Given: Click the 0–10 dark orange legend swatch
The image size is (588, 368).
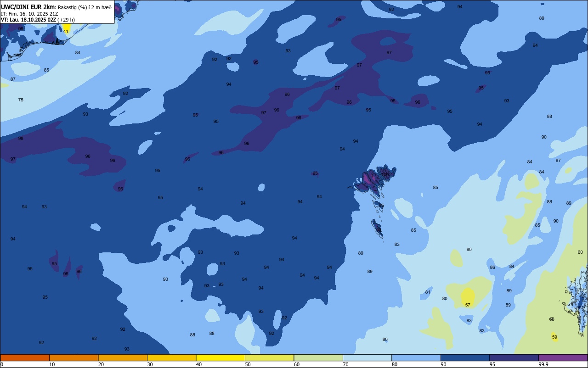Looking at the screenshot, I should tap(25, 357).
